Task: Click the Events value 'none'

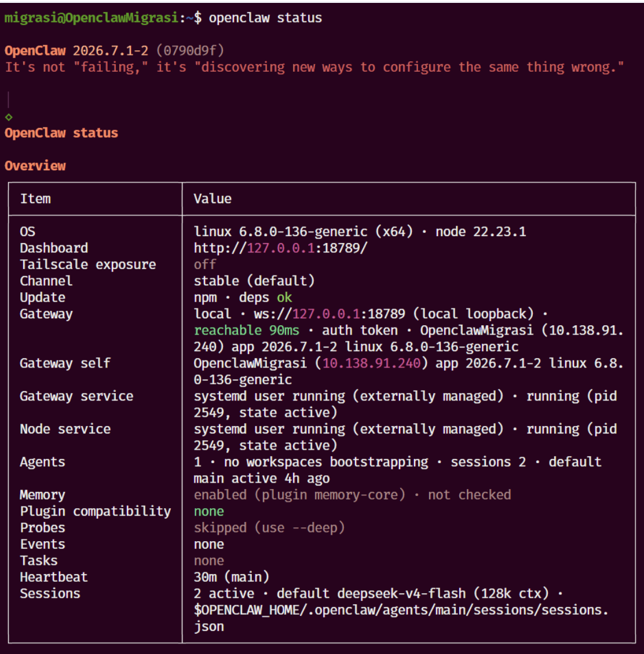Action: (208, 544)
